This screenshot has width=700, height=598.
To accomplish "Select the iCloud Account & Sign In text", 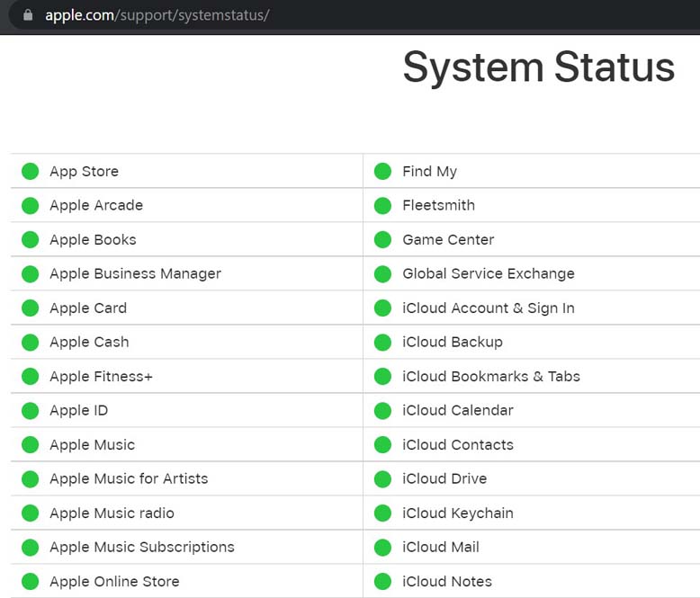I will [489, 308].
